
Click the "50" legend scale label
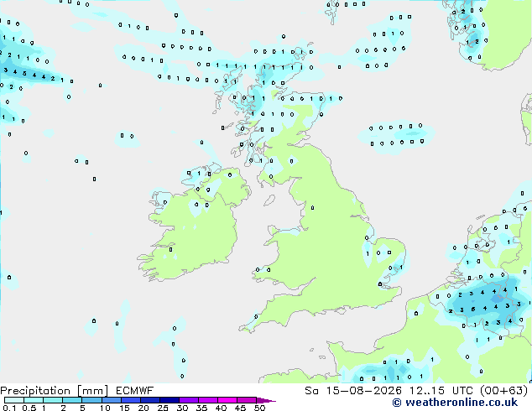click(x=259, y=408)
